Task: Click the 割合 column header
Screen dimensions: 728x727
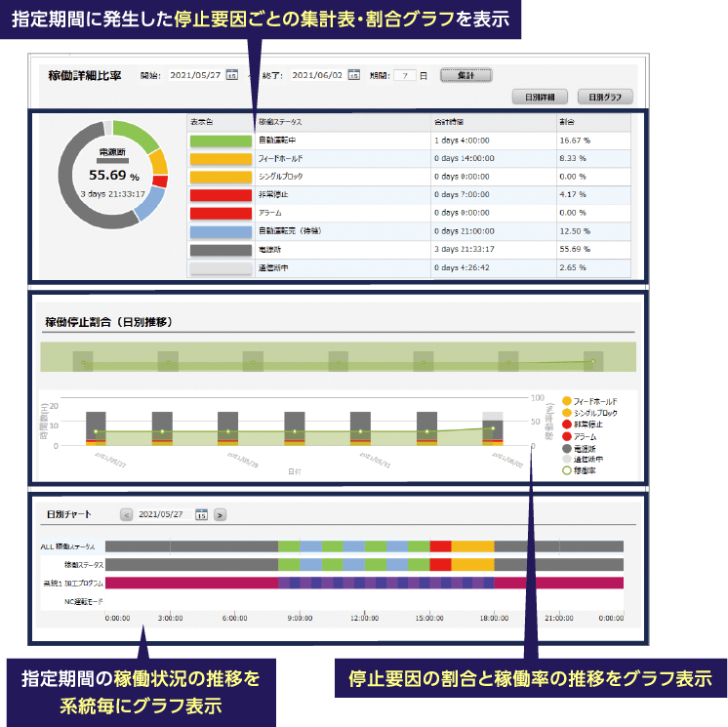Action: point(567,122)
